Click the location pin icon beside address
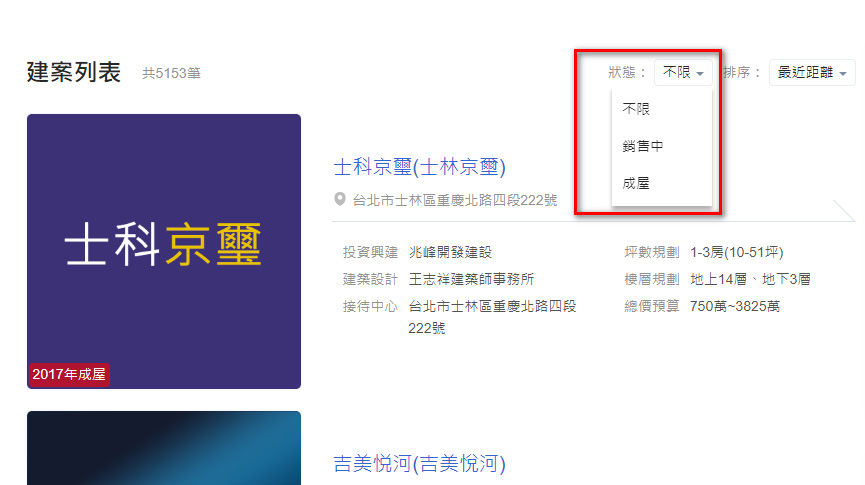 [x=340, y=199]
